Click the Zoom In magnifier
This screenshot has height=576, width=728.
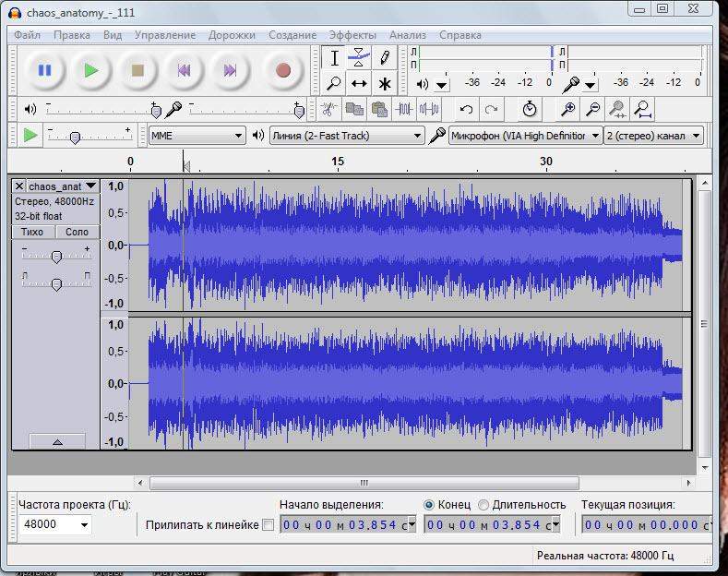[x=568, y=109]
